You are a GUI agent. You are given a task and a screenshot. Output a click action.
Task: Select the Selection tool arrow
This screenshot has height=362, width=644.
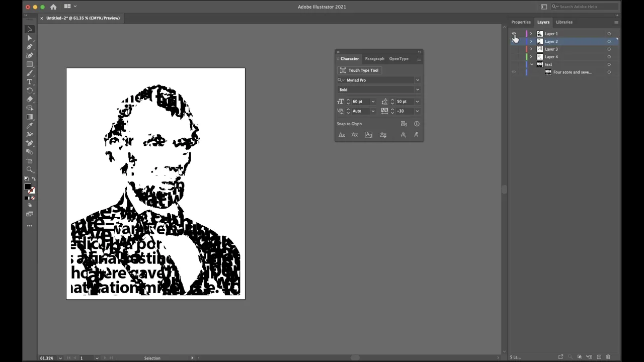[x=30, y=29]
